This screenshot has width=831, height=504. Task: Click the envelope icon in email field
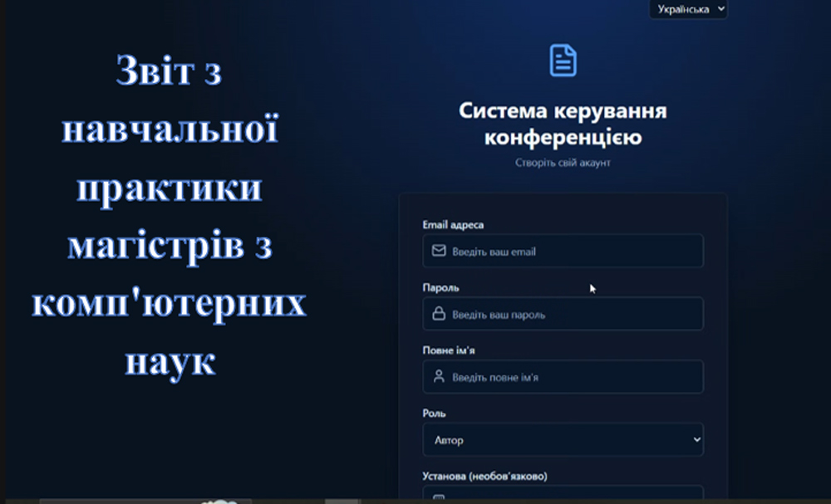pos(438,251)
